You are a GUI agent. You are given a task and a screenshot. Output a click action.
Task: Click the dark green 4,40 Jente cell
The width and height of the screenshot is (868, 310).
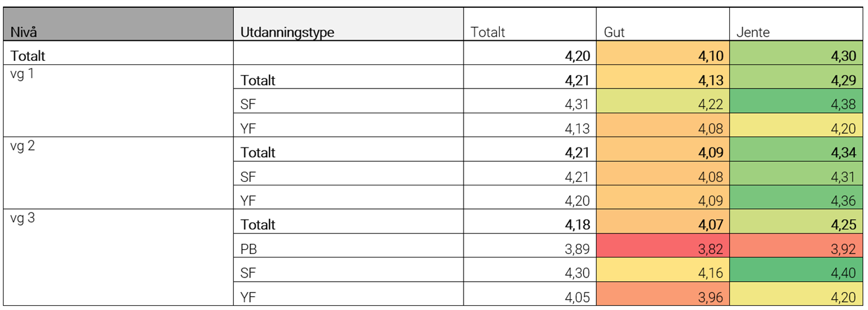(796, 270)
